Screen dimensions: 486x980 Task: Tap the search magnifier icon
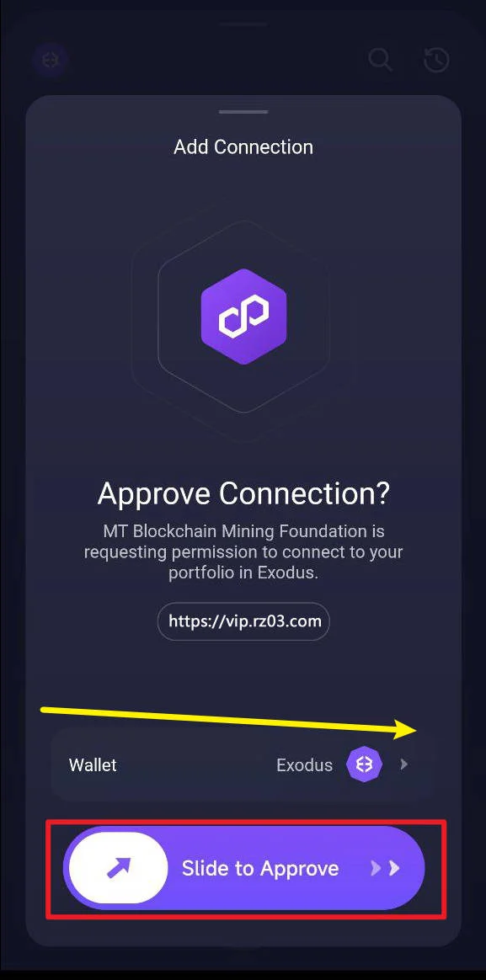click(x=380, y=60)
